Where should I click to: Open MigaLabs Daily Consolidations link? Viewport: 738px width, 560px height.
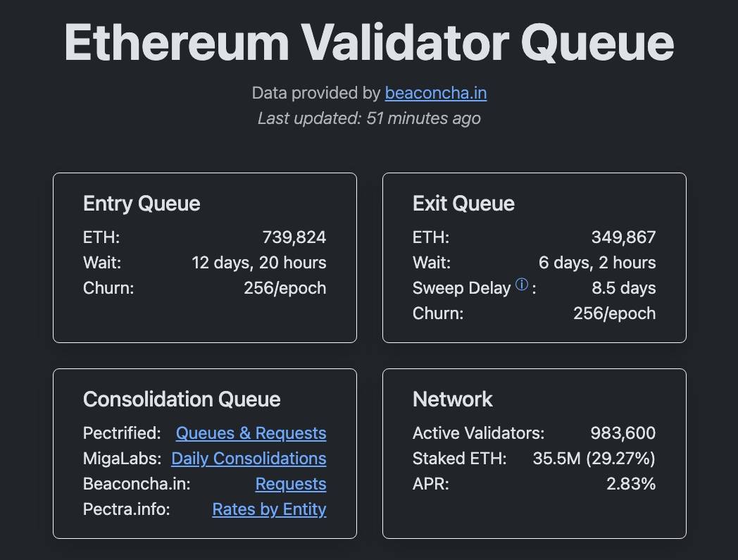tap(249, 459)
